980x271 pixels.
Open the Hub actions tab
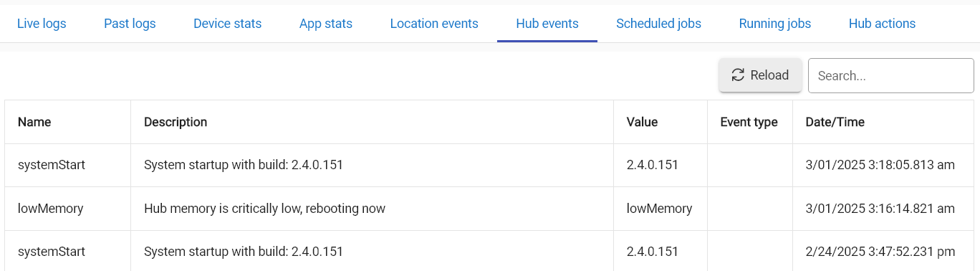[883, 24]
